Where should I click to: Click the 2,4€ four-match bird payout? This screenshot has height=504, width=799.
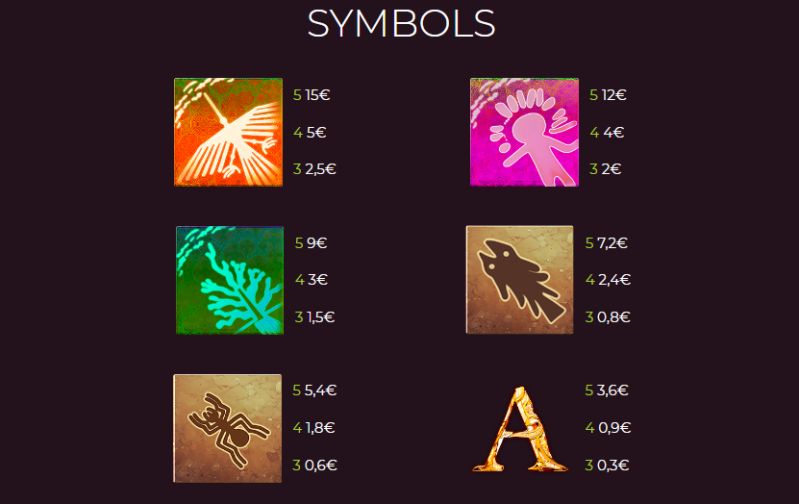(614, 280)
